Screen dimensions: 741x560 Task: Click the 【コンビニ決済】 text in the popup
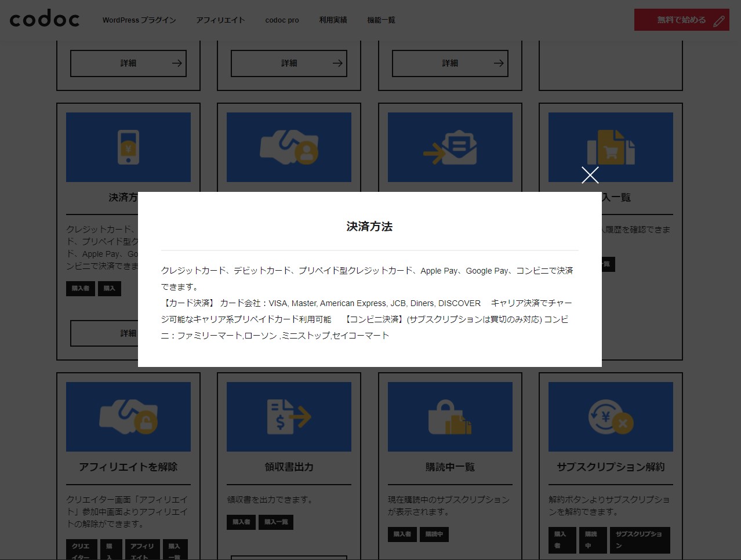[x=373, y=319]
